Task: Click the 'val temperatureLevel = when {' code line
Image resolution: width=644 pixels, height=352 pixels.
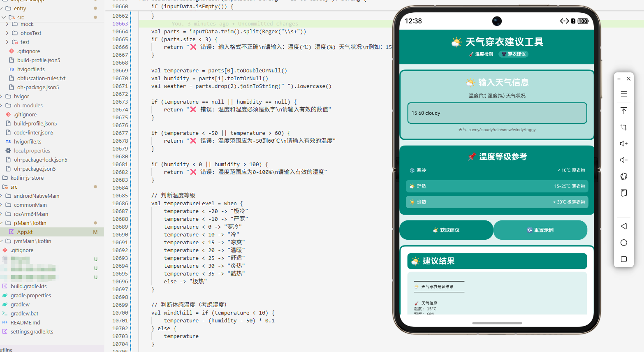Action: tap(197, 204)
